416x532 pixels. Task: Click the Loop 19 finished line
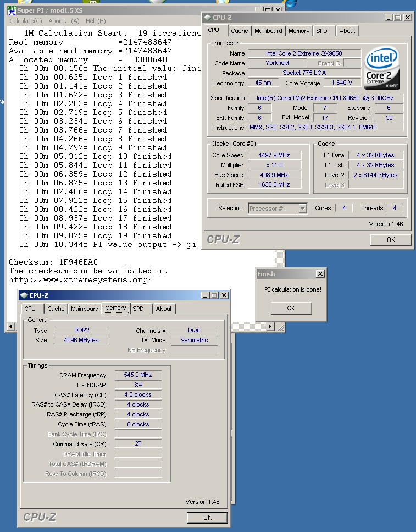click(x=95, y=235)
